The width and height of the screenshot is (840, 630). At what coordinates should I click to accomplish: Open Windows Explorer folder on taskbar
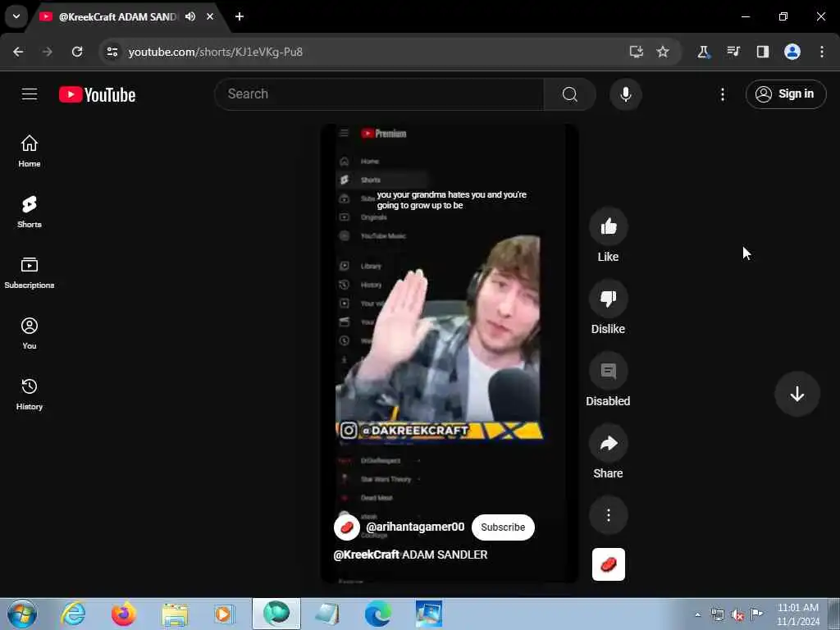pyautogui.click(x=175, y=614)
